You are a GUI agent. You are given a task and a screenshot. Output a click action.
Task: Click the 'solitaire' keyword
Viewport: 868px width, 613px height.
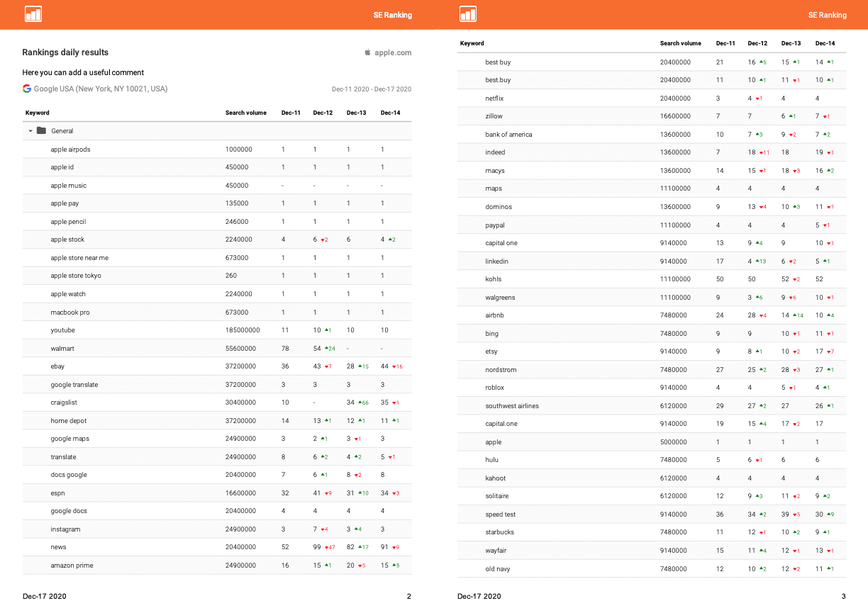(x=497, y=496)
